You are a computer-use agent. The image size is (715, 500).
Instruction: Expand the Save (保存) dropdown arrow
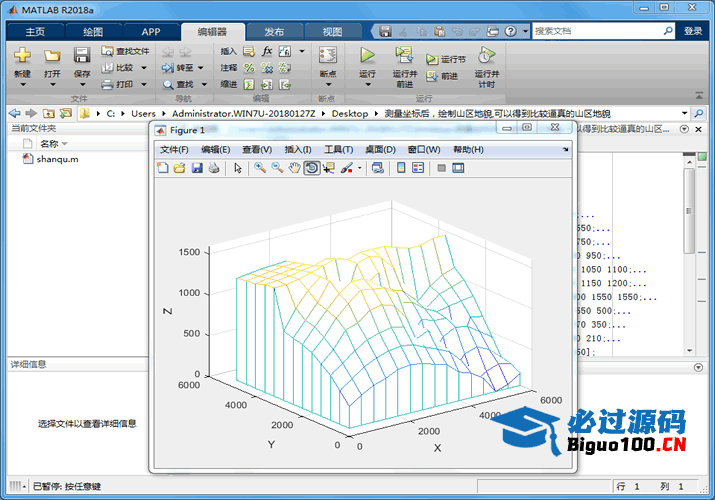point(82,85)
